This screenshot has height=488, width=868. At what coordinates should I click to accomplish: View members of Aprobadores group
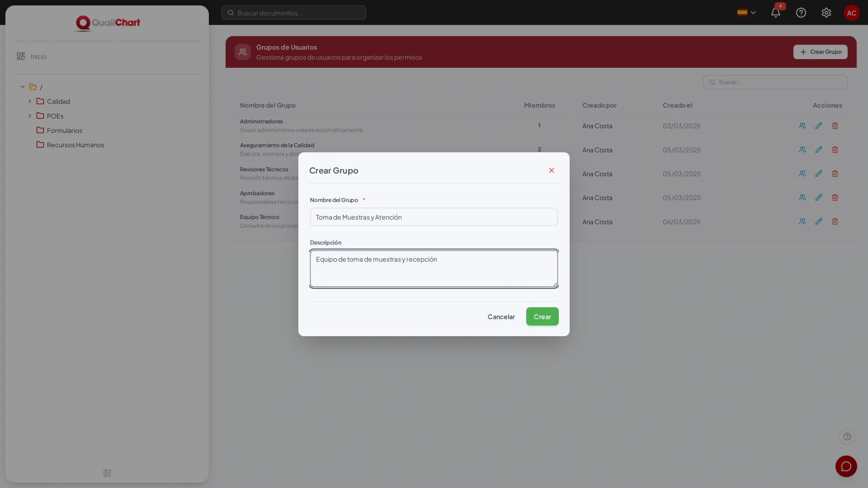click(x=802, y=197)
